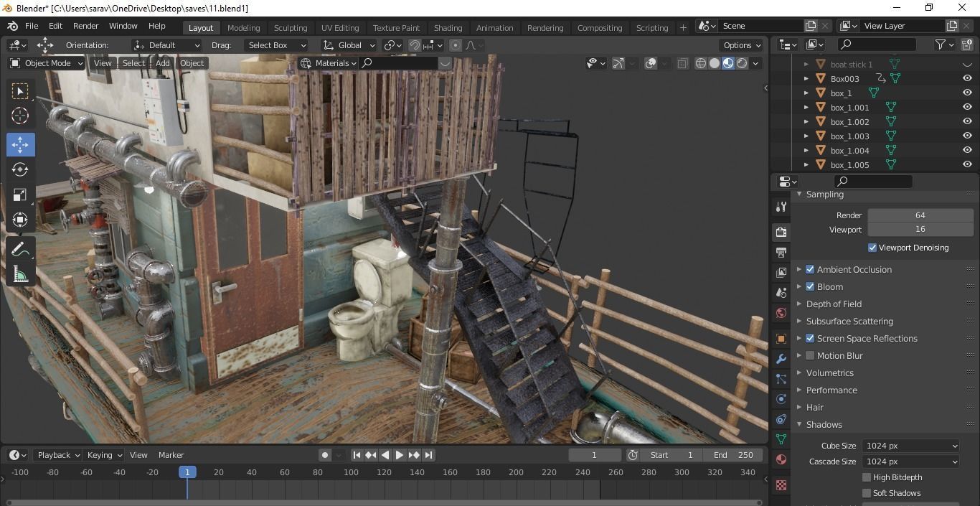
Task: Activate the Annotate tool
Action: tap(20, 249)
